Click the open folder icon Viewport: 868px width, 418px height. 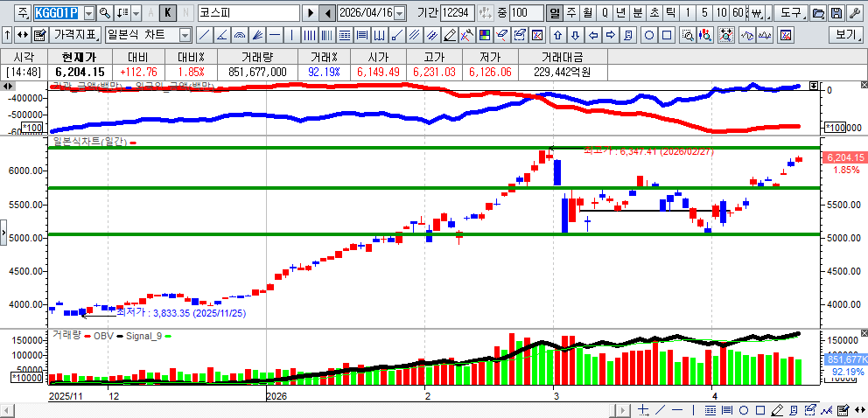(x=818, y=13)
